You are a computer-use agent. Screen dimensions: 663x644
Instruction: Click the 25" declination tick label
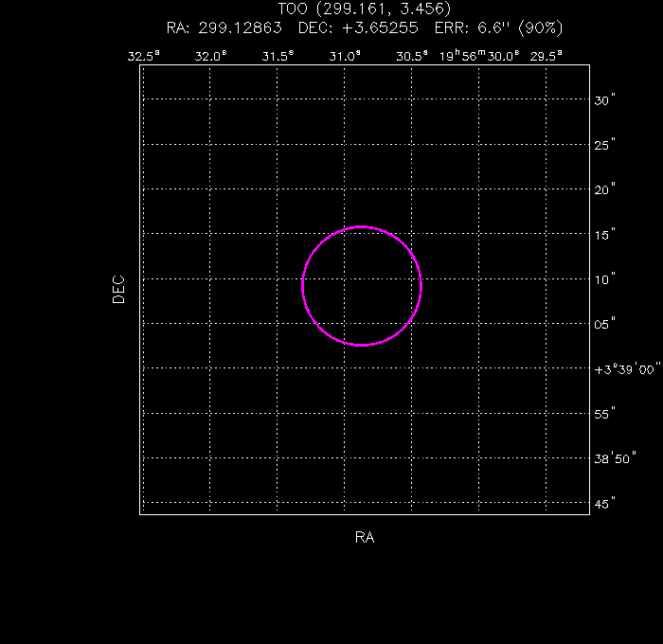604,145
